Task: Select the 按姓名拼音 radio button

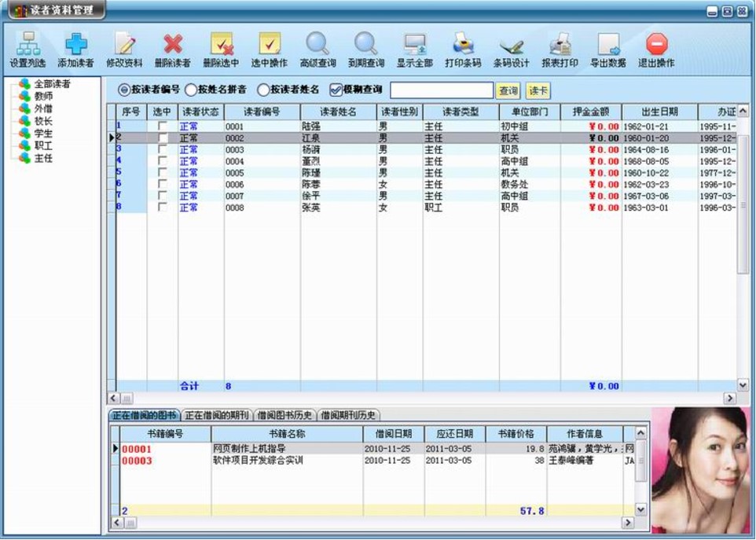Action: tap(191, 90)
